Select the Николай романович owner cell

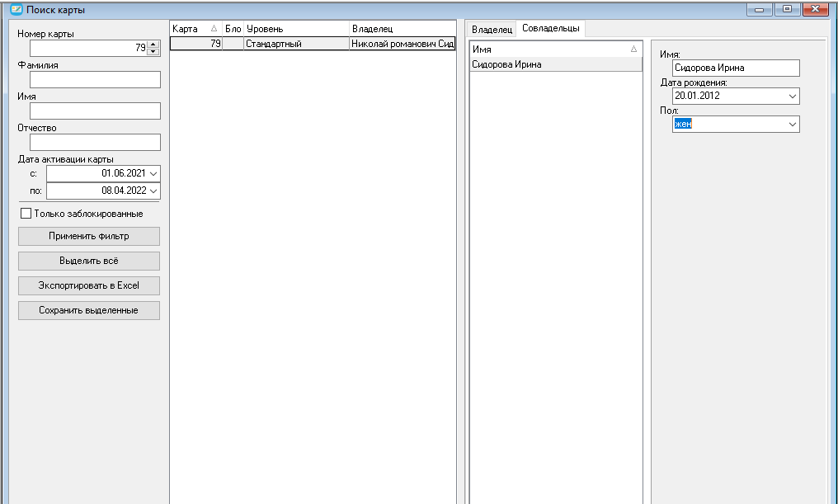tap(402, 44)
